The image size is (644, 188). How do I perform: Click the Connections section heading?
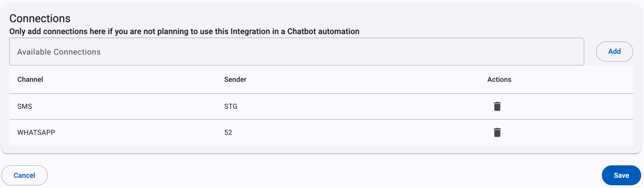tap(40, 18)
